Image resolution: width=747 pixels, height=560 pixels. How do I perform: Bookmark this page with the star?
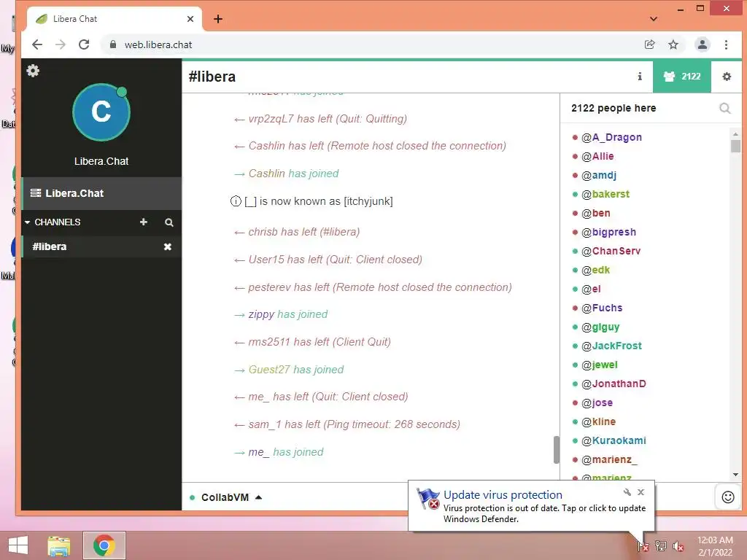673,44
